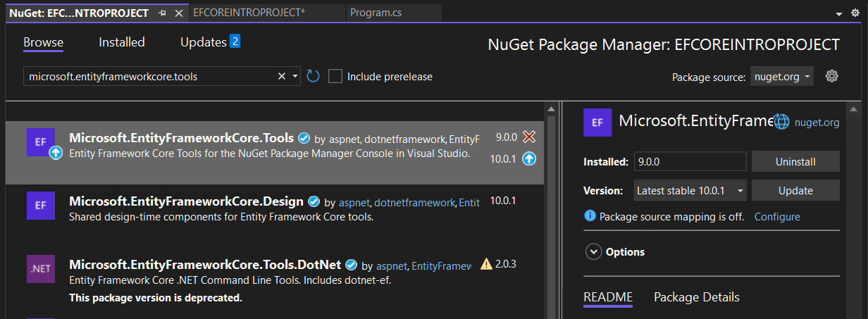Open the Version selection dropdown
868x319 pixels.
point(690,190)
